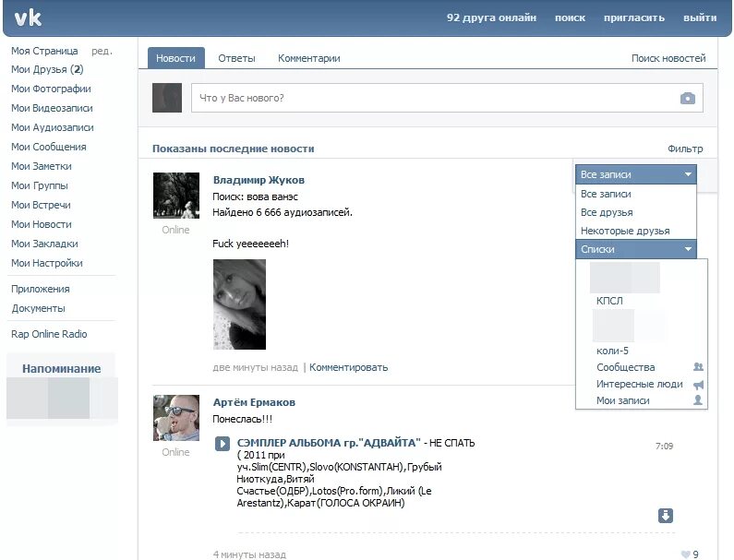Play the АДВАЙТА album sampler track

coord(223,443)
